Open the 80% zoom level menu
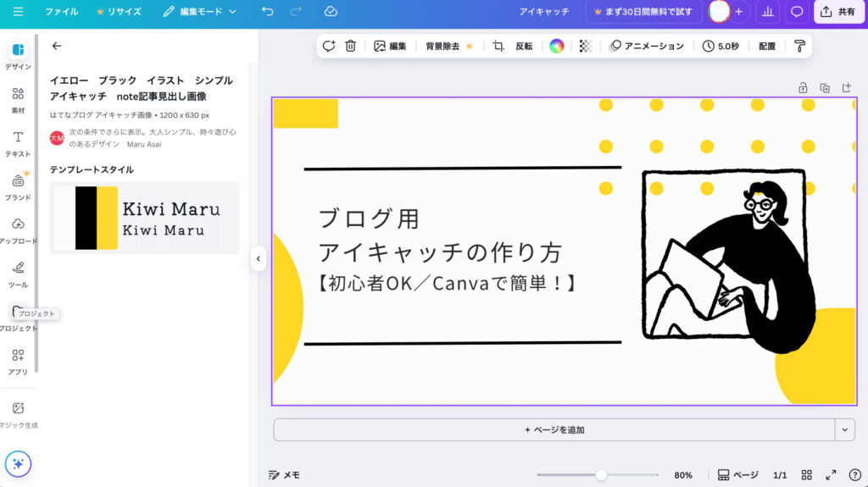868x487 pixels. (x=683, y=475)
